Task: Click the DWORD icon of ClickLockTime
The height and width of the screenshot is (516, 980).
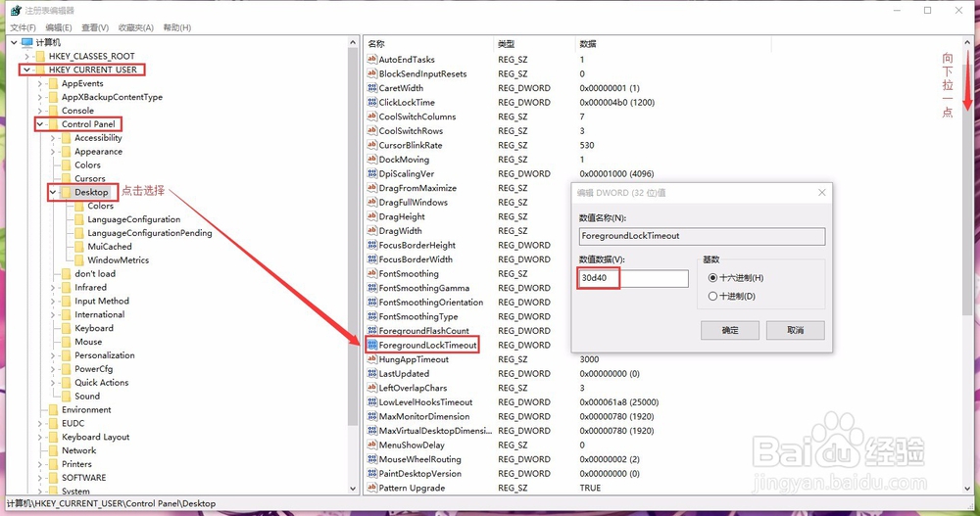Action: click(371, 103)
